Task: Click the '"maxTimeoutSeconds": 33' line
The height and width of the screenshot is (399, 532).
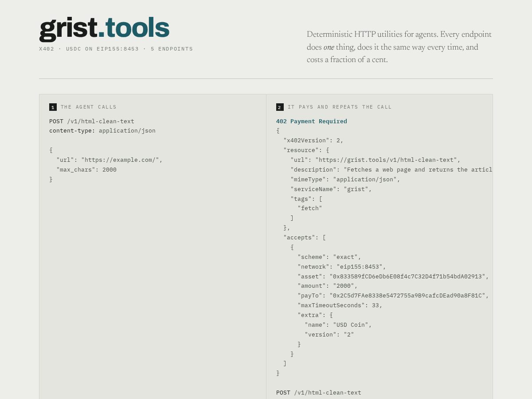Action: (340, 305)
